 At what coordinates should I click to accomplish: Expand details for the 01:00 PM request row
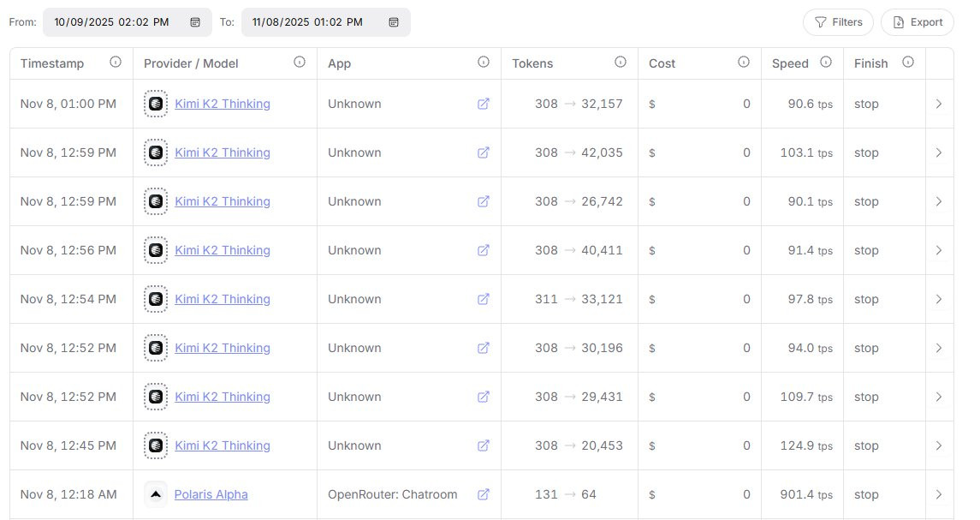[939, 104]
